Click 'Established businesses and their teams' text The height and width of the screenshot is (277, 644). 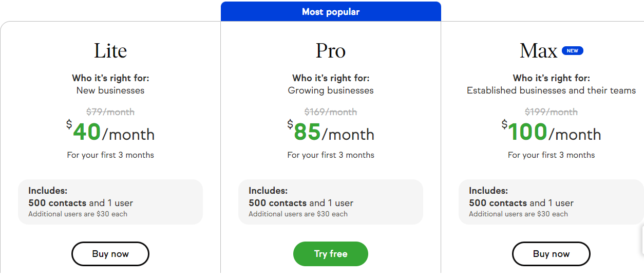tap(551, 90)
